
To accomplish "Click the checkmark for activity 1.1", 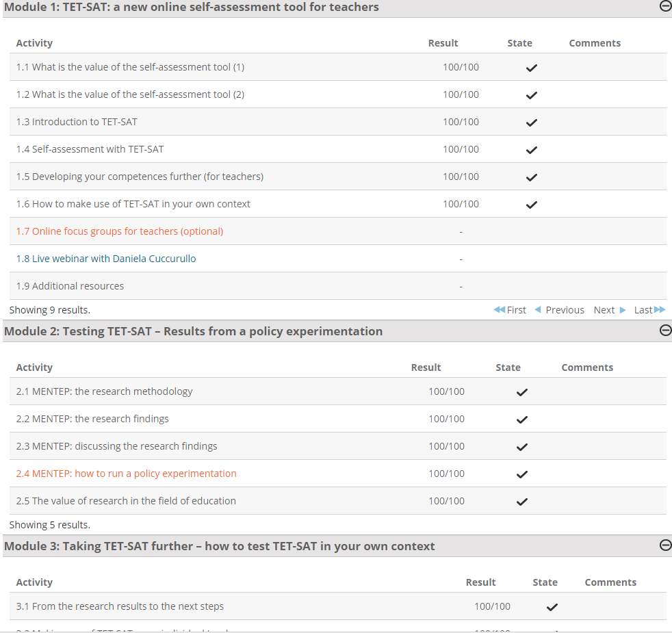I will [532, 68].
